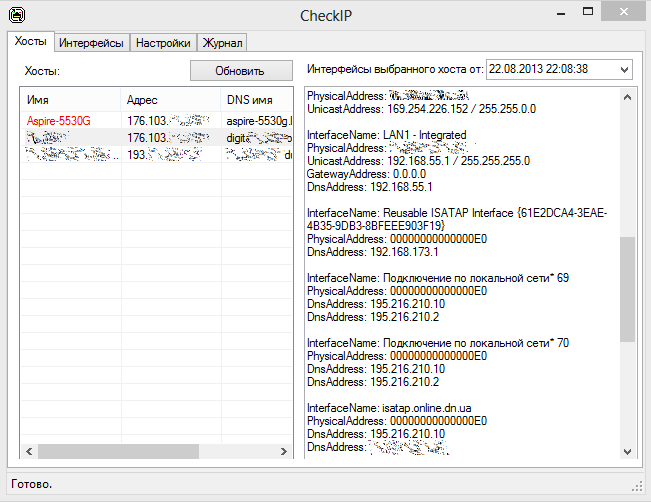Sort hosts by Имя column header
The width and height of the screenshot is (651, 502).
coord(71,100)
